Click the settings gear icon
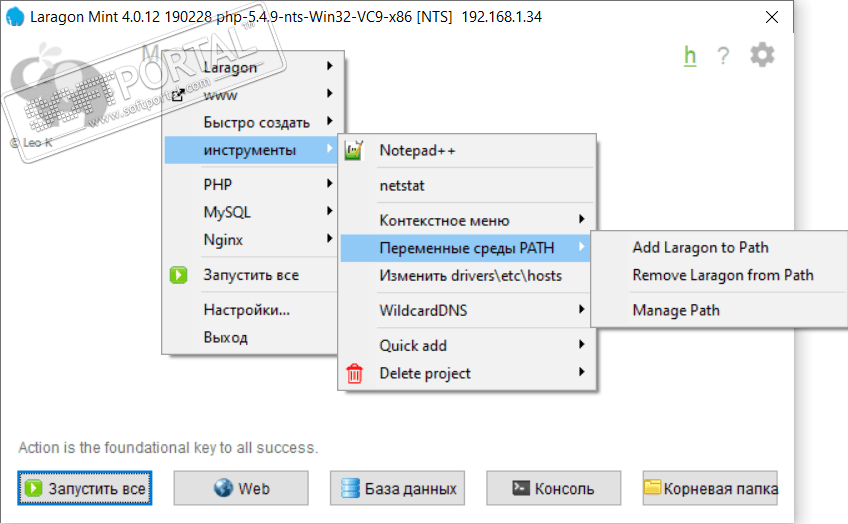 pyautogui.click(x=762, y=55)
